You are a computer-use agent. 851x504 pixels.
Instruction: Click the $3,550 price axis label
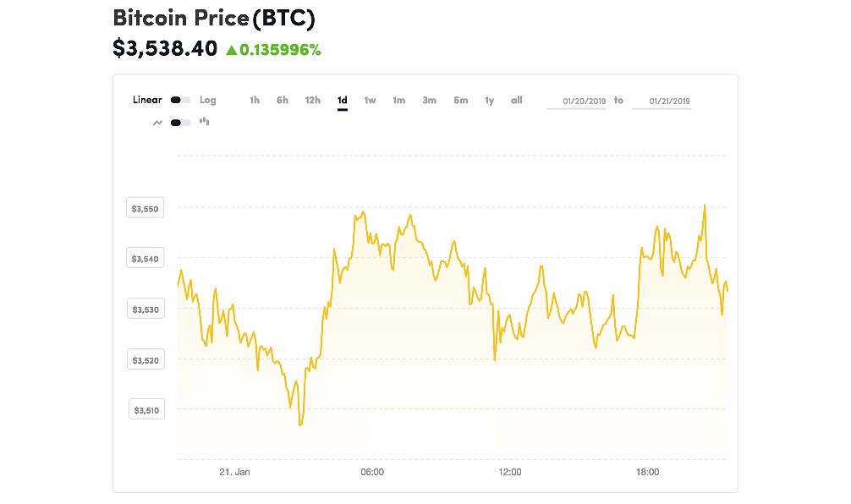[144, 207]
